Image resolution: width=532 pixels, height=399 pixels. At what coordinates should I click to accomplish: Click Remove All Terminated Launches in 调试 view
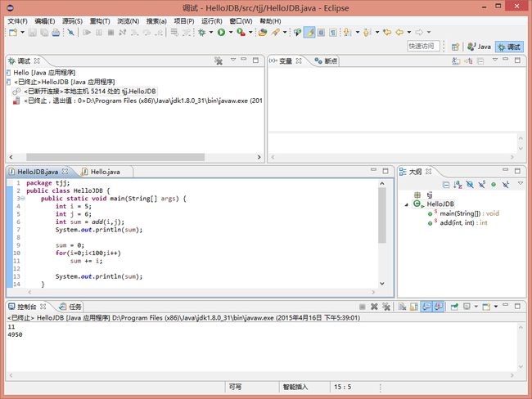pos(219,61)
